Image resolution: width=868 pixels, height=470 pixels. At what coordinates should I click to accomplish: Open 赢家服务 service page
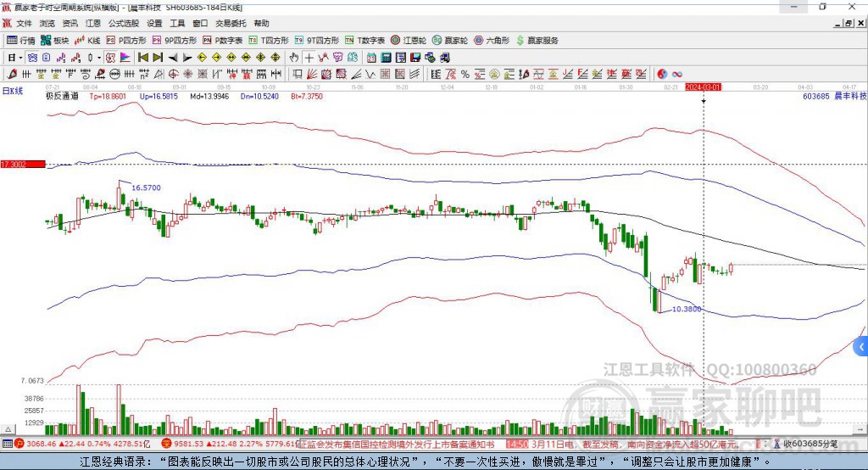click(537, 41)
